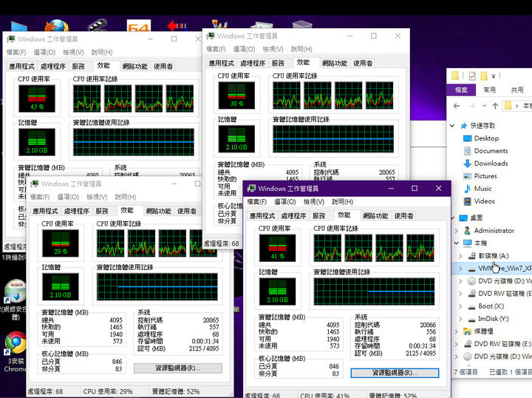Open the Firefox desktop shortcut
Screen dimensions: 532x398
[x=57, y=25]
